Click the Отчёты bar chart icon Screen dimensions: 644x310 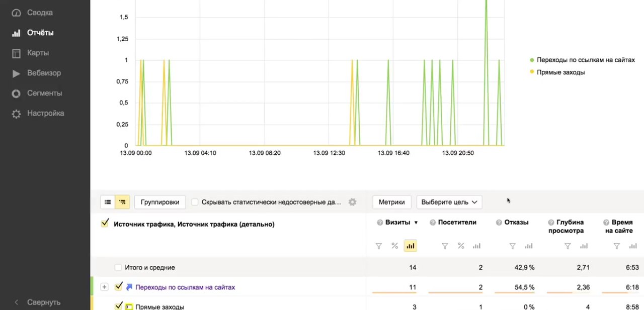pos(17,33)
